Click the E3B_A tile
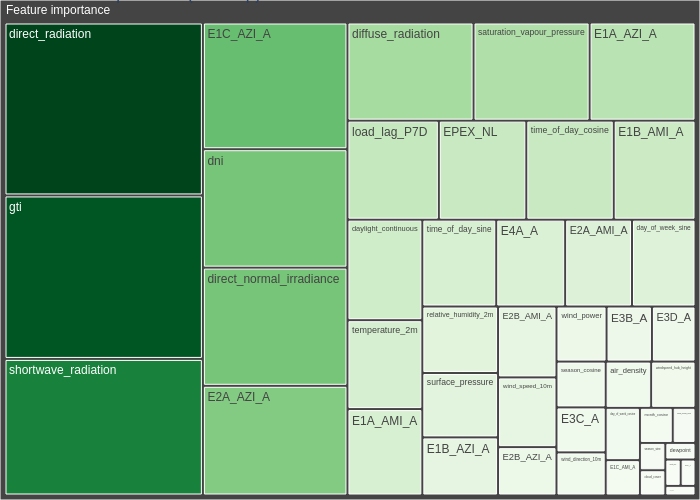This screenshot has height=500, width=700. click(x=629, y=334)
